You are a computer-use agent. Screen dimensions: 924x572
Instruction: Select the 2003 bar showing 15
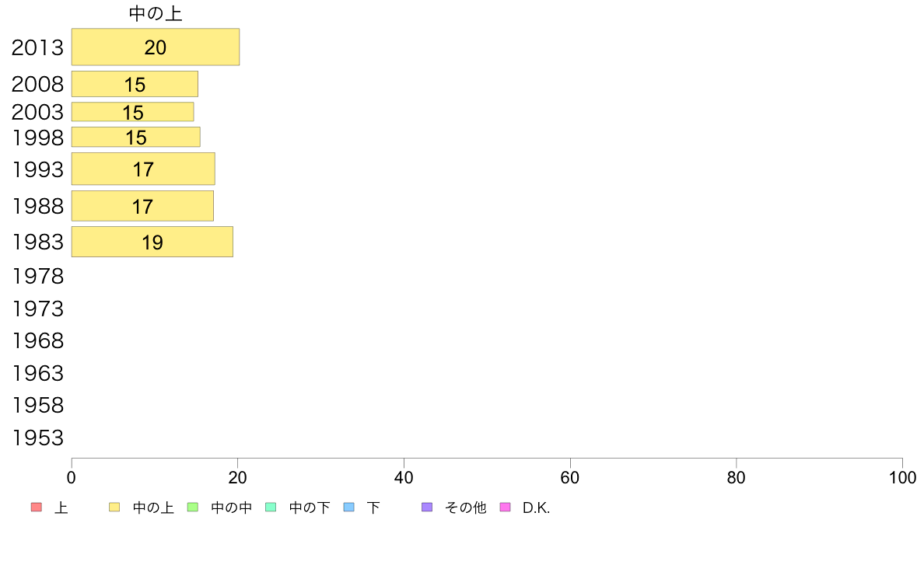point(132,112)
